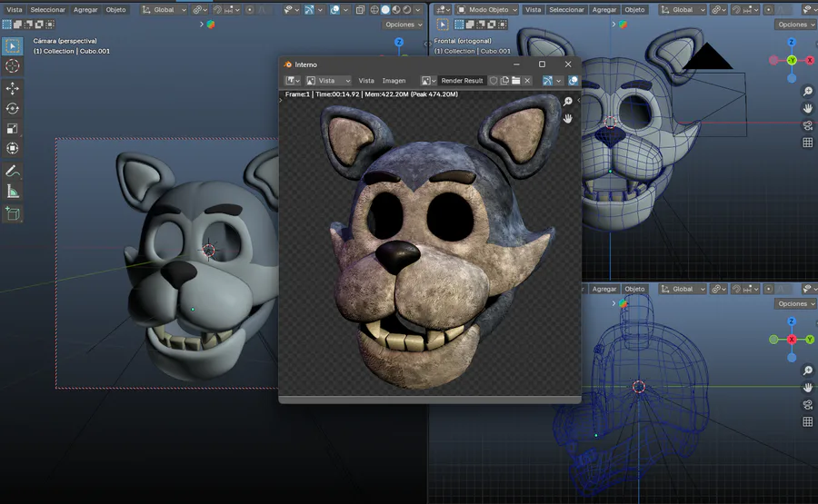Select the Add Cube tool
The height and width of the screenshot is (504, 818).
pyautogui.click(x=13, y=213)
